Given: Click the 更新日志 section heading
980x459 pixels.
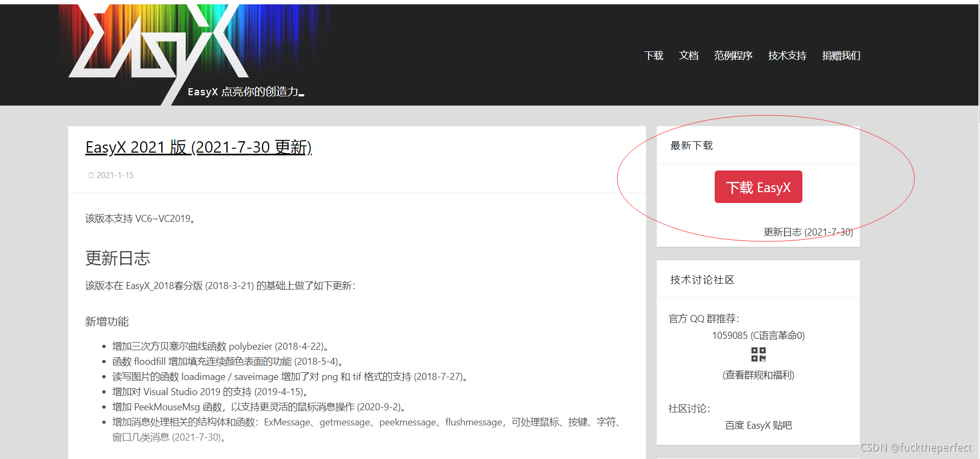Looking at the screenshot, I should [117, 258].
